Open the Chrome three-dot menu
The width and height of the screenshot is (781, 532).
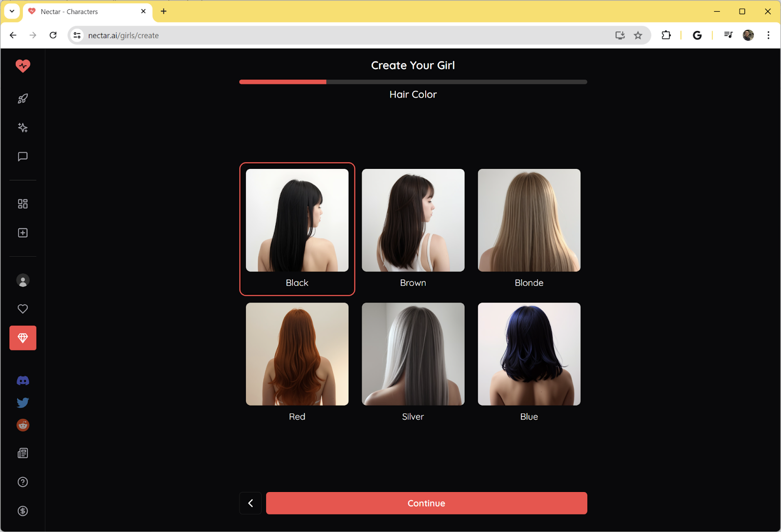pyautogui.click(x=768, y=35)
